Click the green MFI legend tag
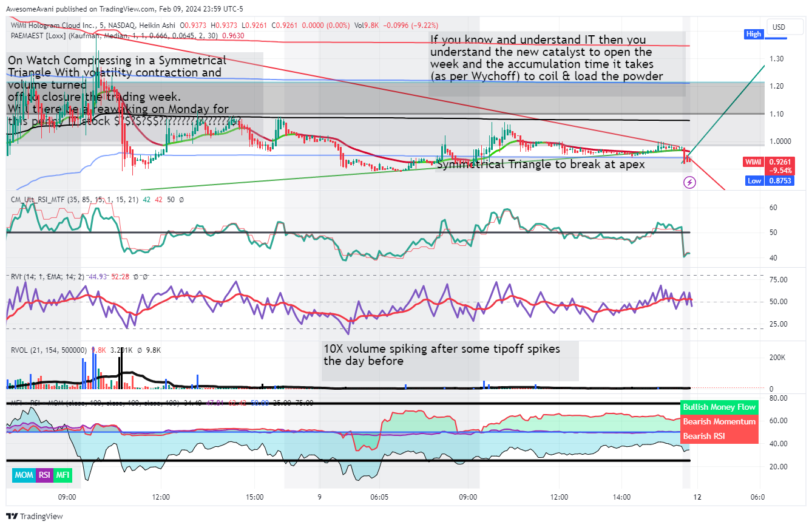Viewport: 812px width, 527px height. coord(63,475)
